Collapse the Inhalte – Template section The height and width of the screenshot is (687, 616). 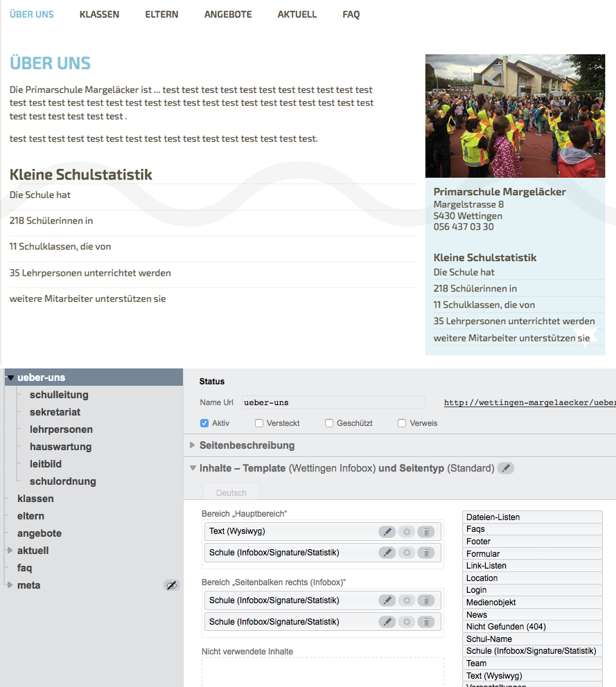(193, 468)
